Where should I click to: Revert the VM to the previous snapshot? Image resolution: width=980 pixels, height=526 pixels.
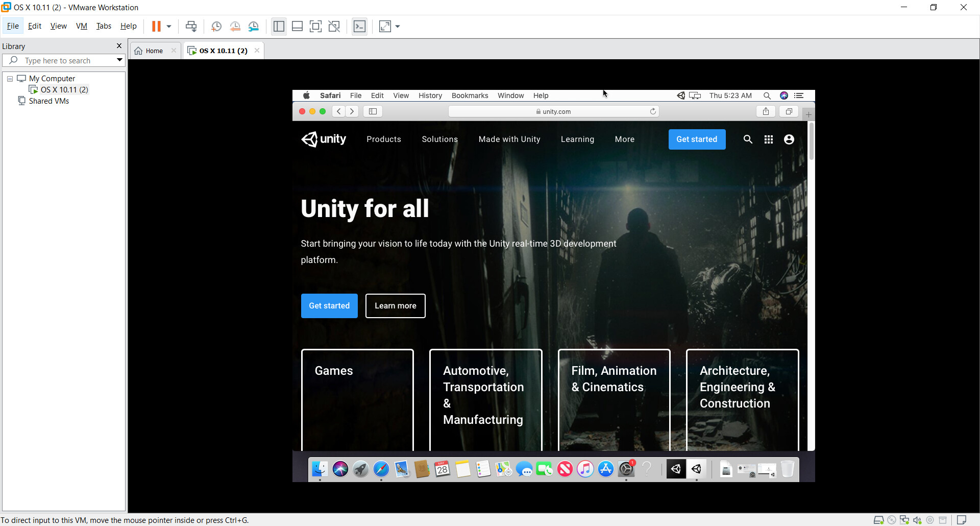point(235,27)
